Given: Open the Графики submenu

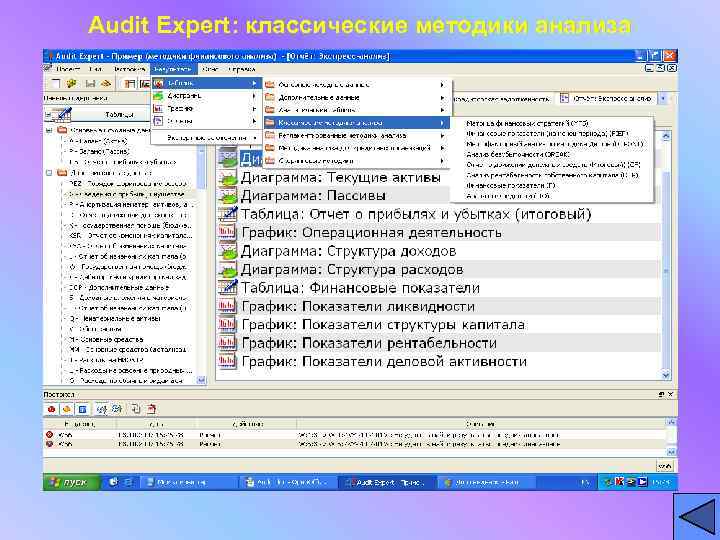Looking at the screenshot, I should coord(206,109).
